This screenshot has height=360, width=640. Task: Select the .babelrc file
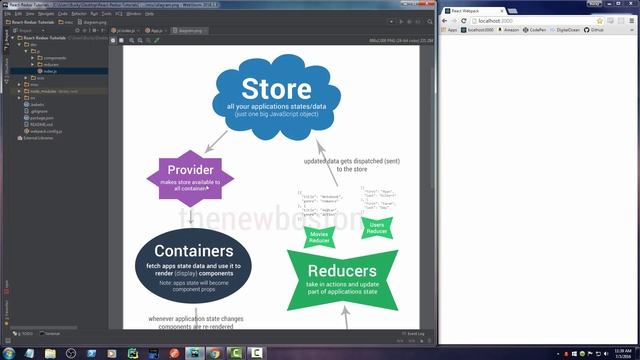34,104
